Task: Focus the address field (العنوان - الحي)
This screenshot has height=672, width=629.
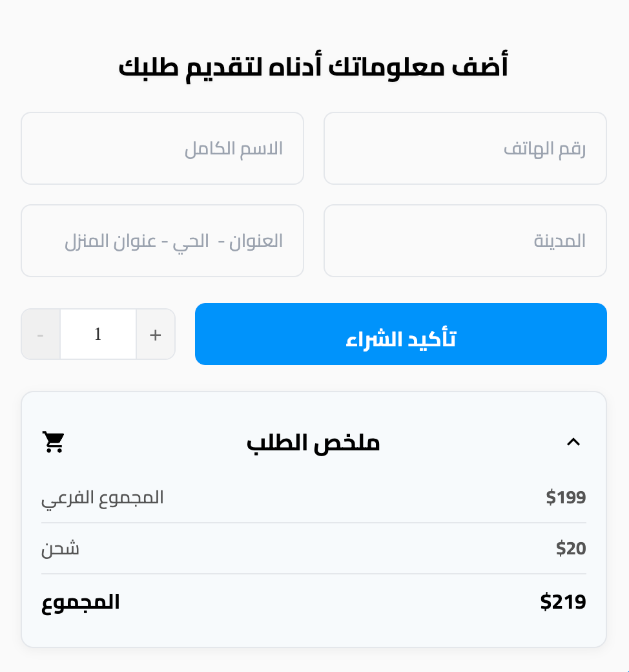Action: [162, 240]
